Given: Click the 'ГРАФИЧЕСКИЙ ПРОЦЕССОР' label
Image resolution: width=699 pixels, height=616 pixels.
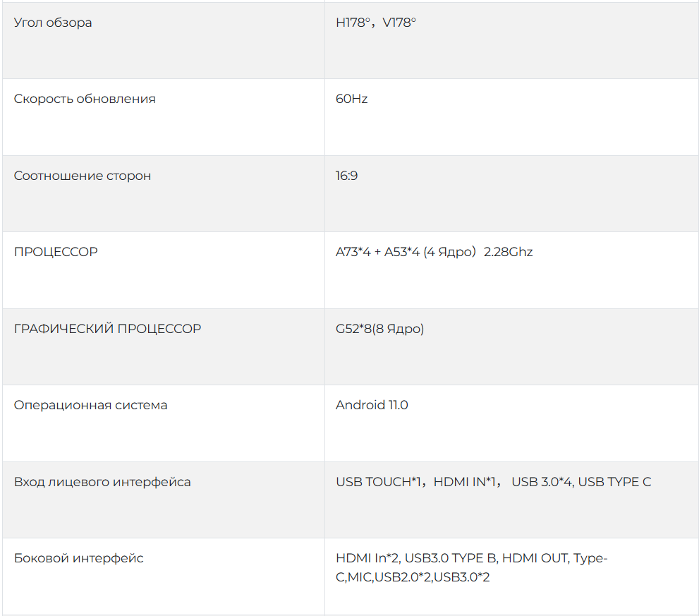Looking at the screenshot, I should [x=107, y=329].
